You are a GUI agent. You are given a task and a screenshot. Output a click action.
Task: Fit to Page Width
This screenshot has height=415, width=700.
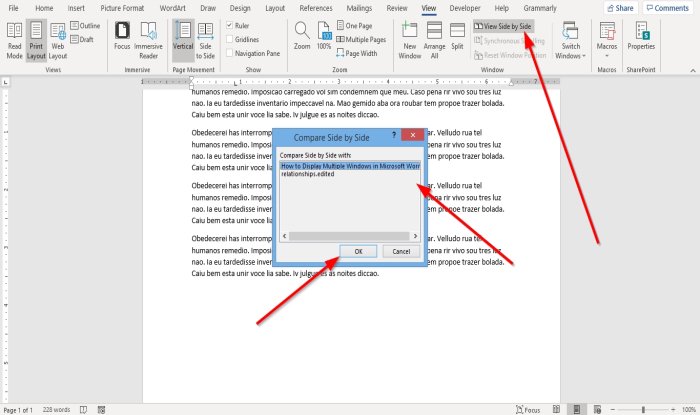click(356, 54)
